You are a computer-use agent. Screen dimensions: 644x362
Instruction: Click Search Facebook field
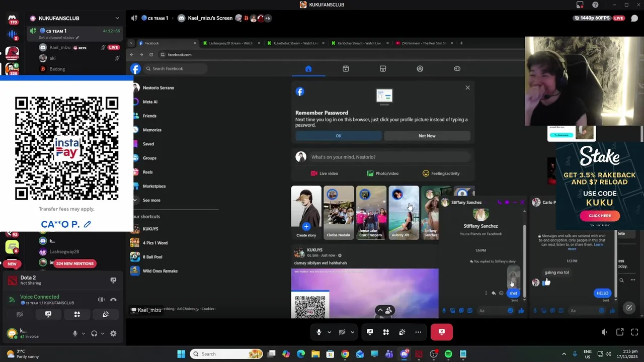pos(176,68)
